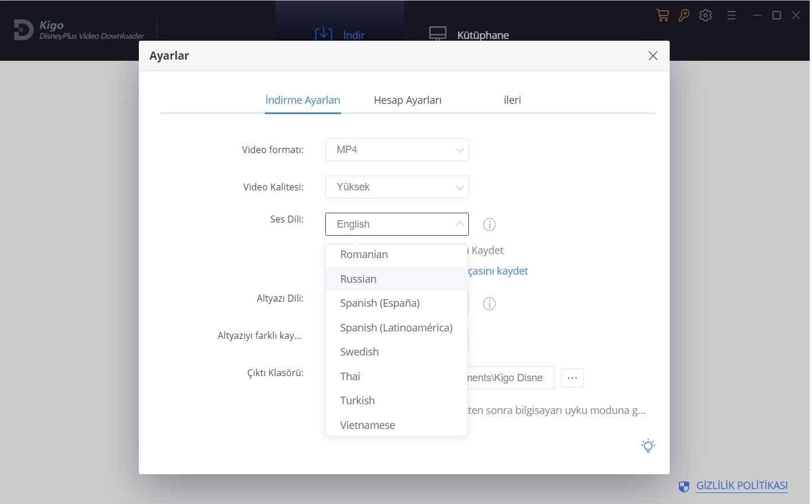Close the Ayarlar dialog
Screen dimensions: 812x504
(652, 56)
